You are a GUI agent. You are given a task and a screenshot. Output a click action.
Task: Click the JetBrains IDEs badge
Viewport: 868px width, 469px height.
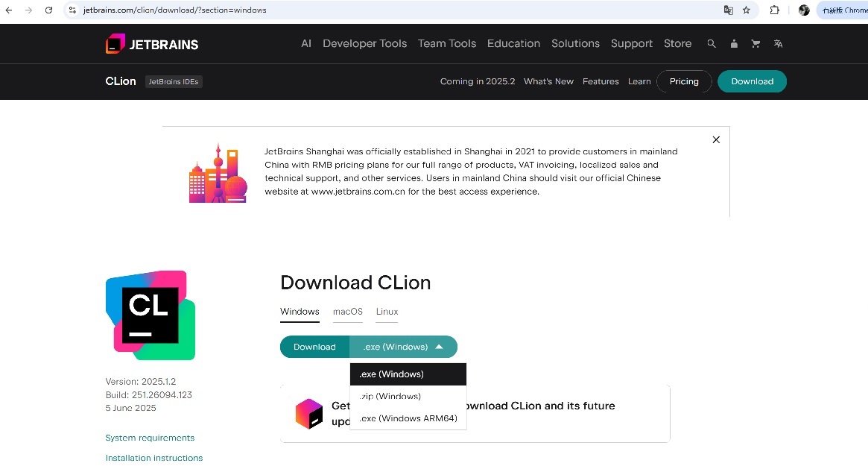click(174, 81)
